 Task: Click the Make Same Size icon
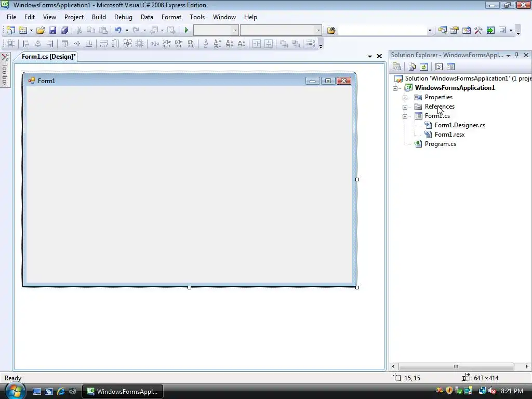click(128, 44)
